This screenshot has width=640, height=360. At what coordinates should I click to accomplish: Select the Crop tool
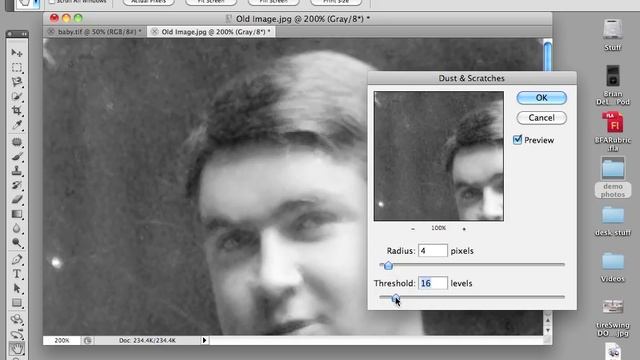pos(17,111)
